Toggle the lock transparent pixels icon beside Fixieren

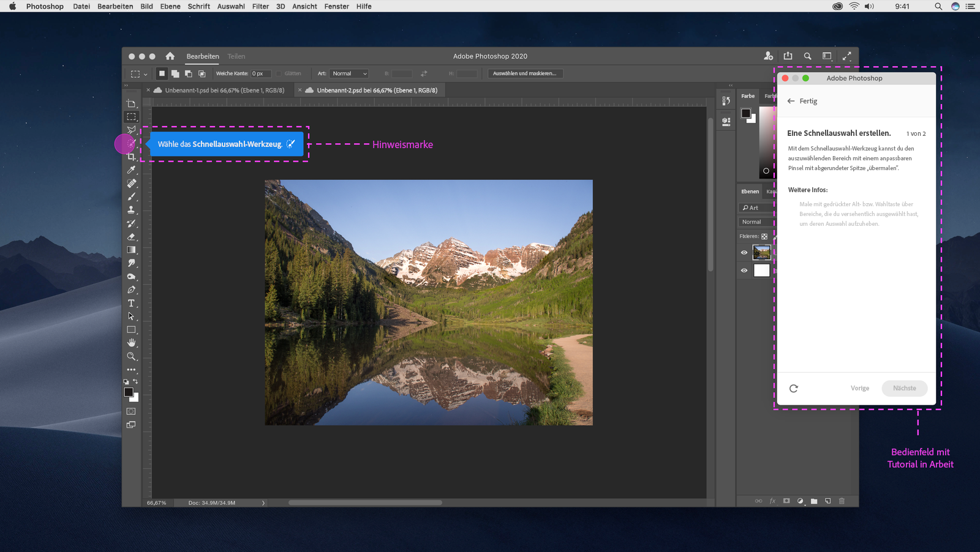click(x=764, y=236)
